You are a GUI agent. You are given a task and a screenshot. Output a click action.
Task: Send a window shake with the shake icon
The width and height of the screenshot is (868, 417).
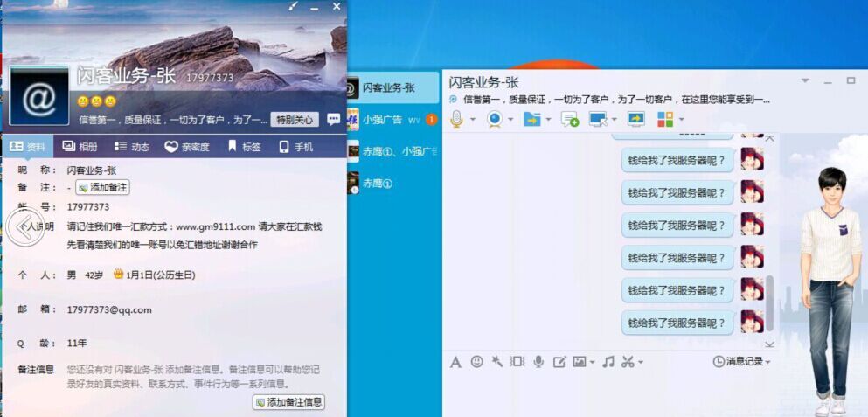(x=517, y=362)
